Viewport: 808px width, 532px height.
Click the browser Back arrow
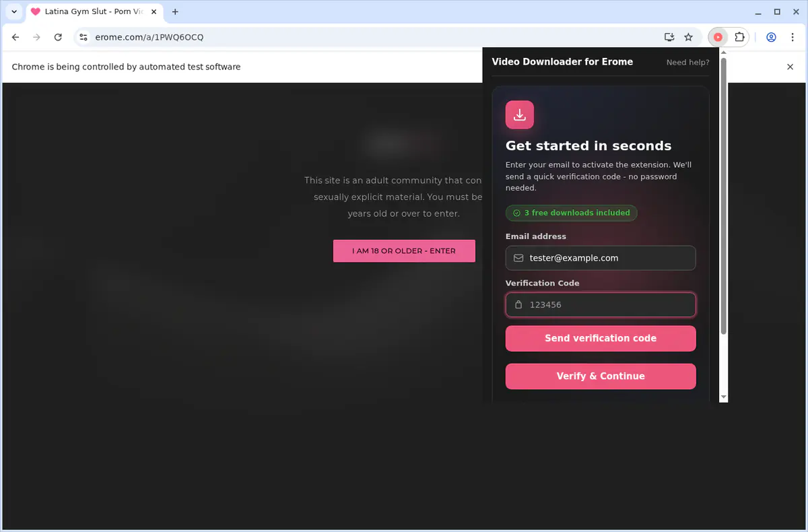coord(15,37)
